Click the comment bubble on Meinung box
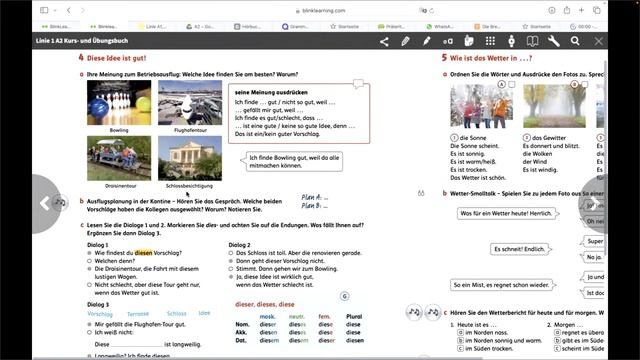This screenshot has width=640, height=360. pos(358,84)
